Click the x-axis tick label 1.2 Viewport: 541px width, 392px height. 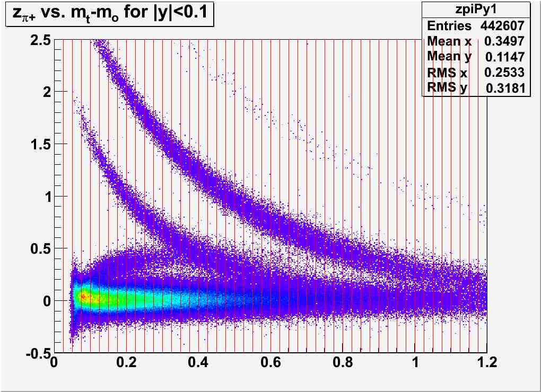pyautogui.click(x=486, y=363)
